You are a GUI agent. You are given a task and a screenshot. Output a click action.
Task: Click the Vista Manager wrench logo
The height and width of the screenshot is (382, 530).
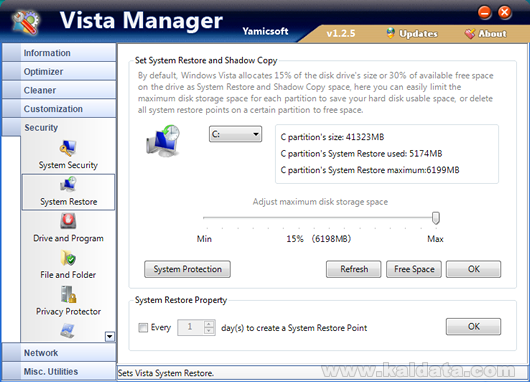coord(25,22)
